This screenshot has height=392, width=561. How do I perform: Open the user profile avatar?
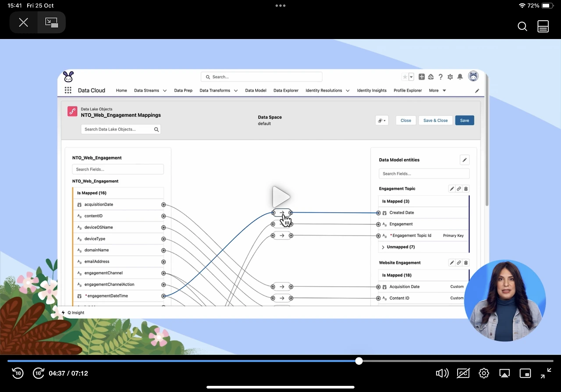[x=473, y=76]
